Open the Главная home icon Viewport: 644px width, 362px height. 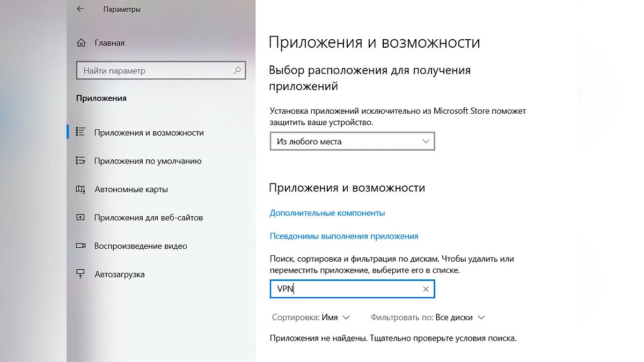(x=81, y=43)
